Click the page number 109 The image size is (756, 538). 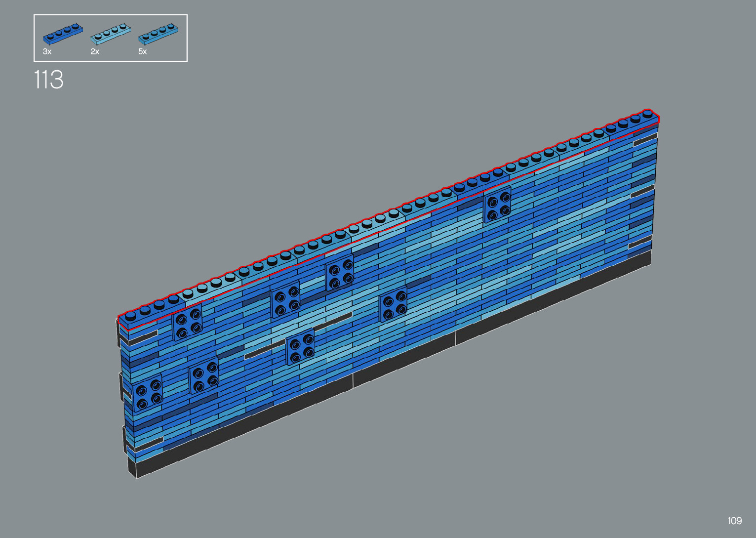tap(734, 521)
